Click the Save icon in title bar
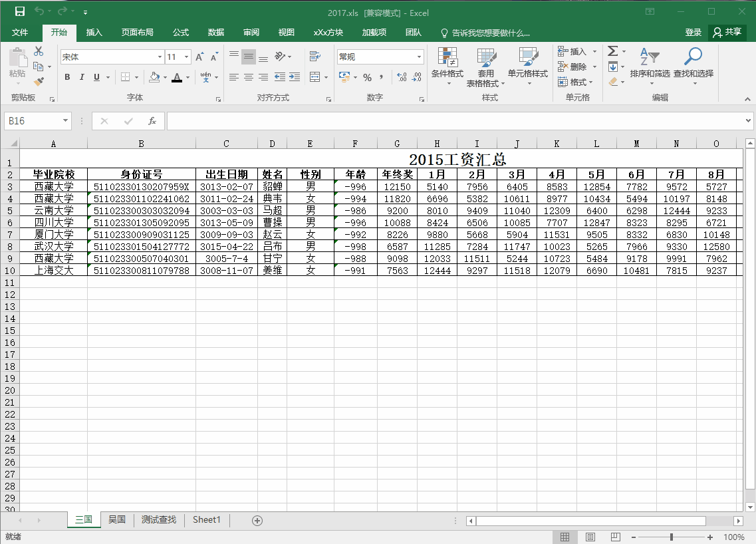This screenshot has width=756, height=544. [x=20, y=11]
